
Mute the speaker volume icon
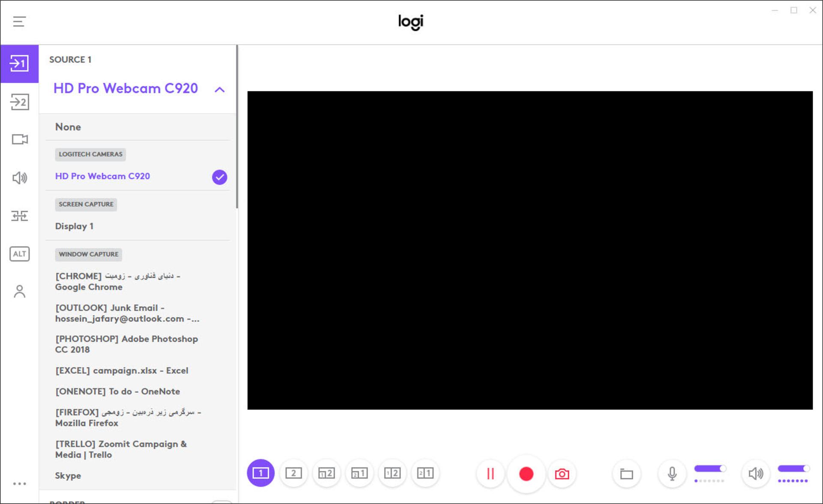[756, 474]
